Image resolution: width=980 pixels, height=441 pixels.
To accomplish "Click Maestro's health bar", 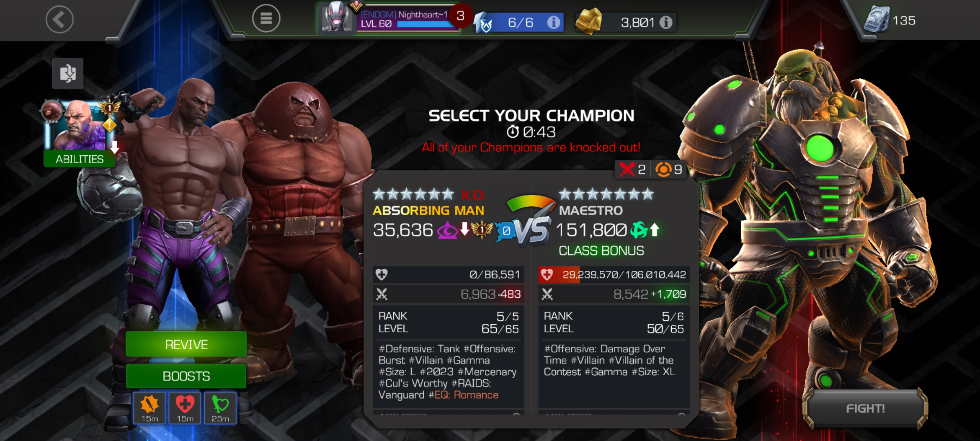I will click(614, 274).
